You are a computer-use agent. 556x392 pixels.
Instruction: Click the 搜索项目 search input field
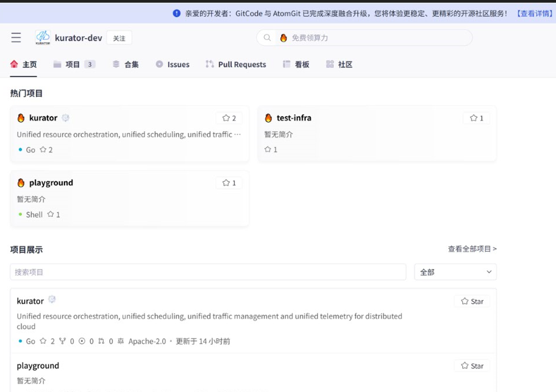(207, 272)
